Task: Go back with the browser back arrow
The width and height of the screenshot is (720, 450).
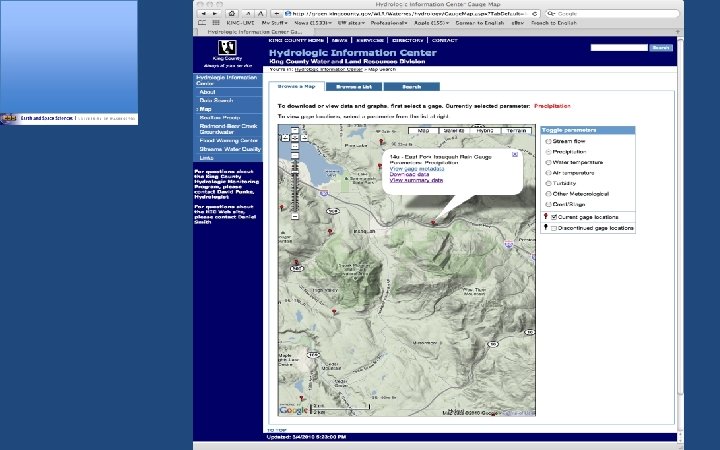Action: click(x=203, y=14)
